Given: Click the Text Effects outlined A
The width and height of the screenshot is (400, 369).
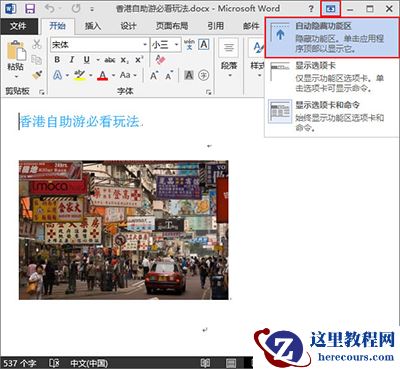Looking at the screenshot, I should coord(58,75).
